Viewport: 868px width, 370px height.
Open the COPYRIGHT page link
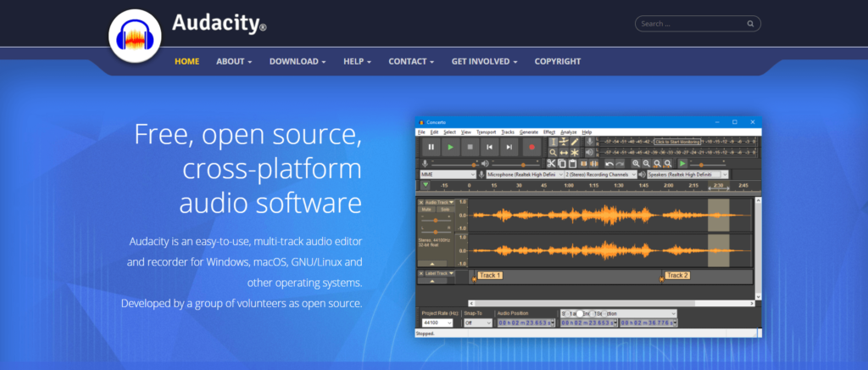[x=558, y=61]
